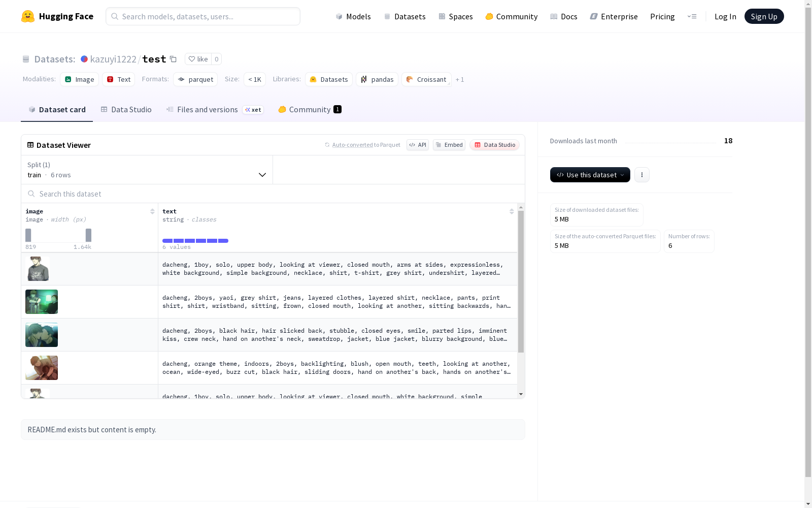The image size is (812, 508).
Task: Select text starting 'dacheng, orange theme, indoors'
Action: point(336,368)
